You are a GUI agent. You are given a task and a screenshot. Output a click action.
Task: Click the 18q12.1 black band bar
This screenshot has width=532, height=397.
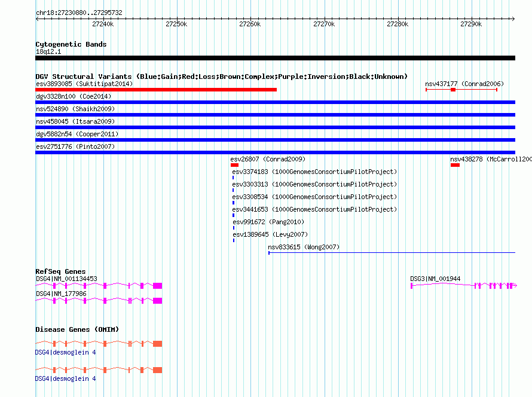pyautogui.click(x=275, y=58)
